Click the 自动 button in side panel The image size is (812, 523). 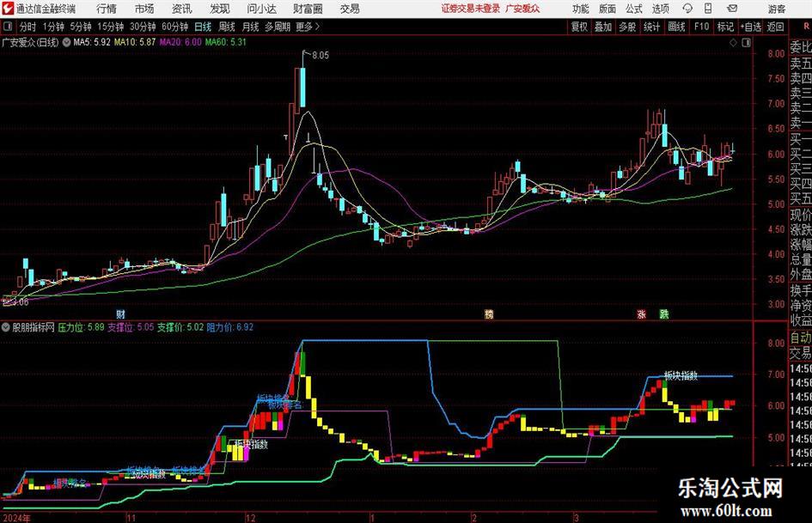coord(801,338)
